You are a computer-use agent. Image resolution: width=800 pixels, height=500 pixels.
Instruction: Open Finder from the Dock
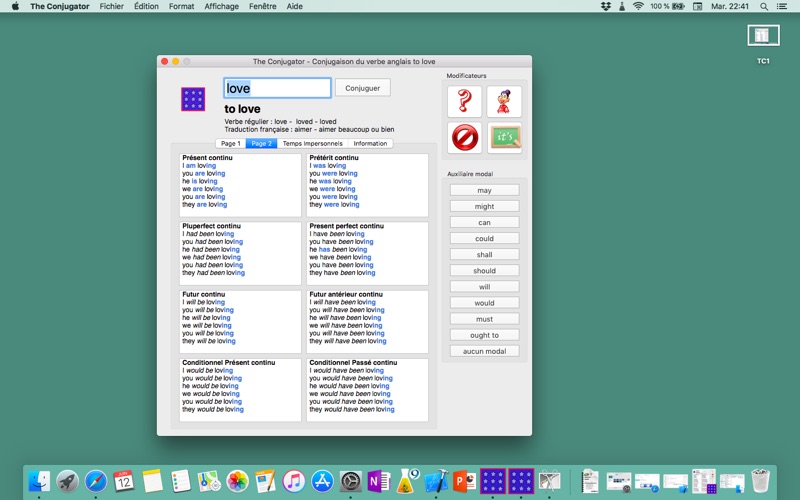point(39,481)
